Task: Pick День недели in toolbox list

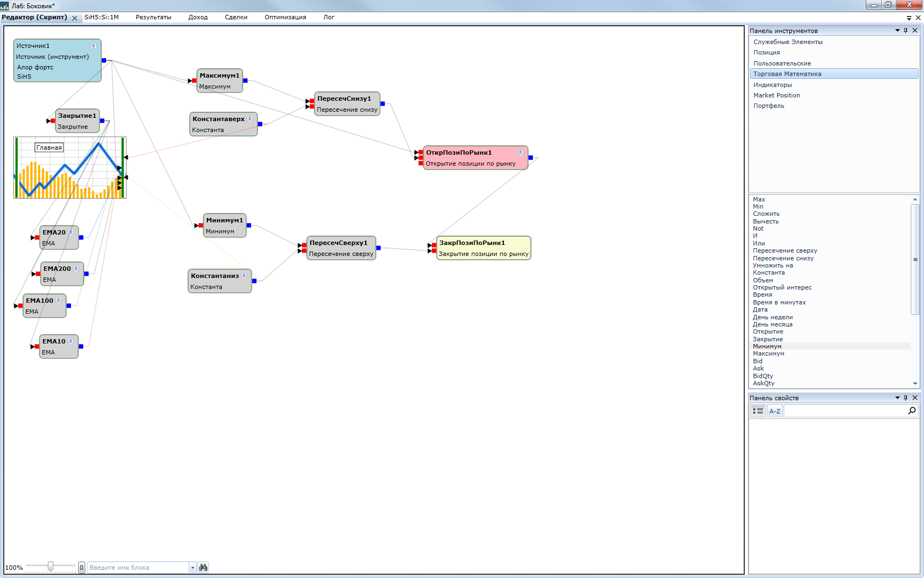Action: [x=773, y=317]
